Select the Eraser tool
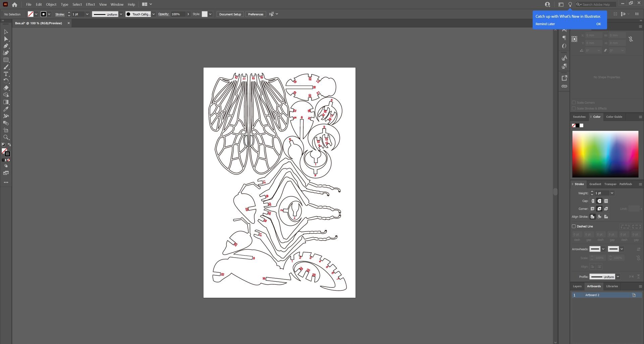644x344 pixels. click(6, 88)
